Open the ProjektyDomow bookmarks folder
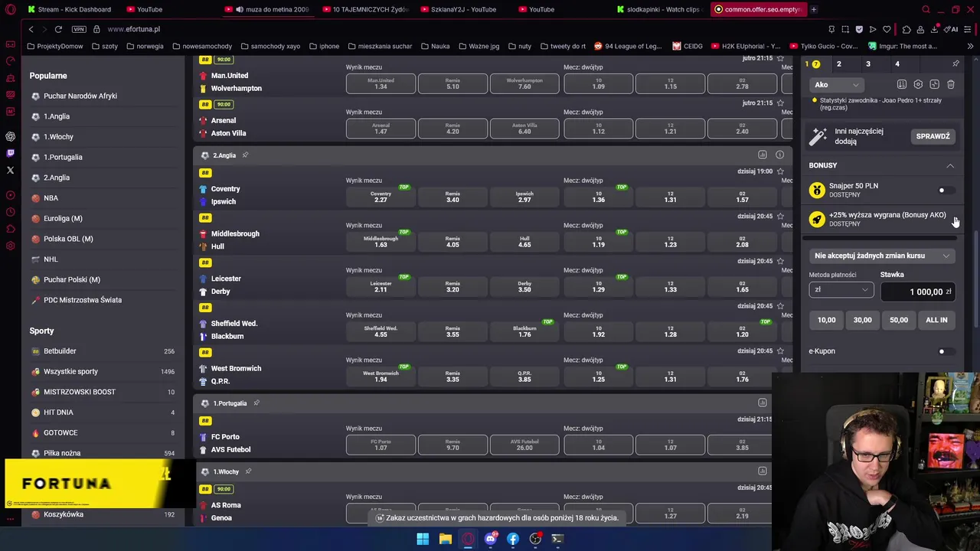 coord(54,46)
